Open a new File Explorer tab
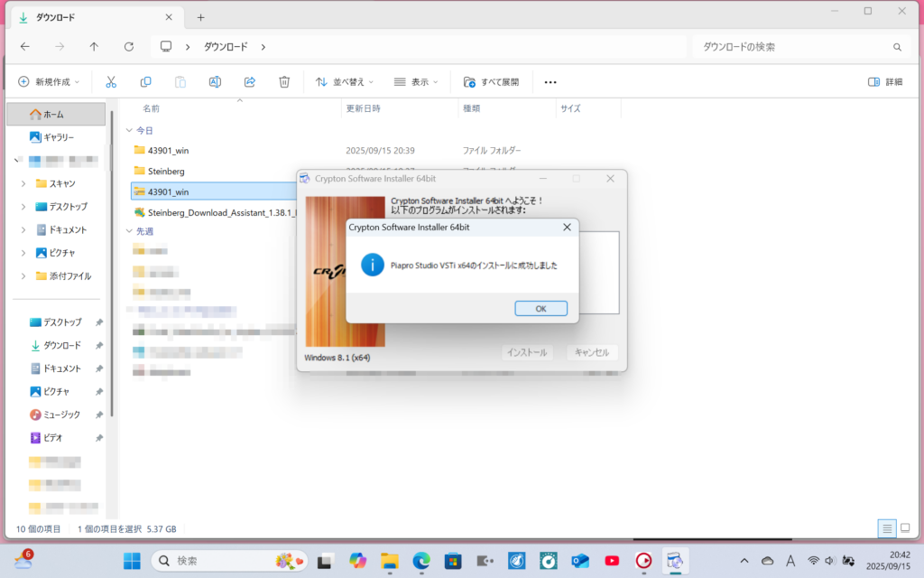This screenshot has height=578, width=924. (x=200, y=17)
